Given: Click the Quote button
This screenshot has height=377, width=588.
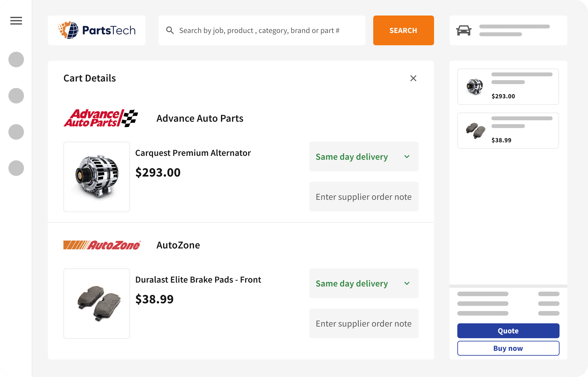Looking at the screenshot, I should tap(508, 331).
